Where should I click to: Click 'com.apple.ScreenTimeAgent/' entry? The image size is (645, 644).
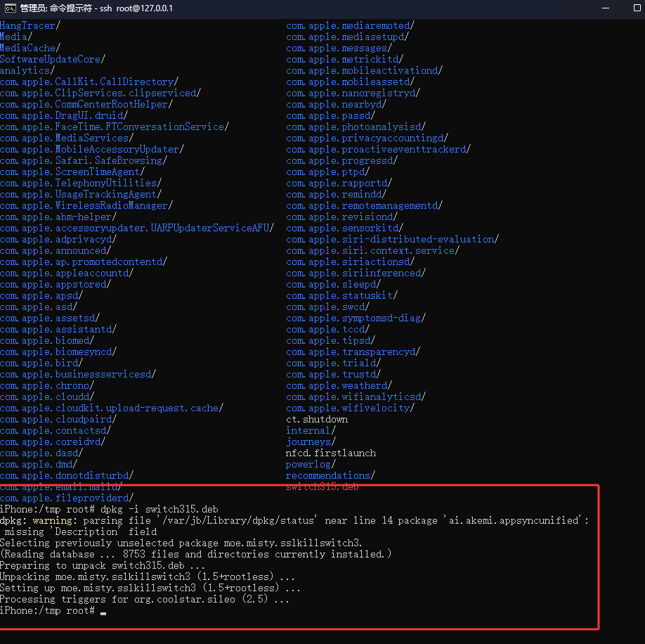(x=72, y=172)
